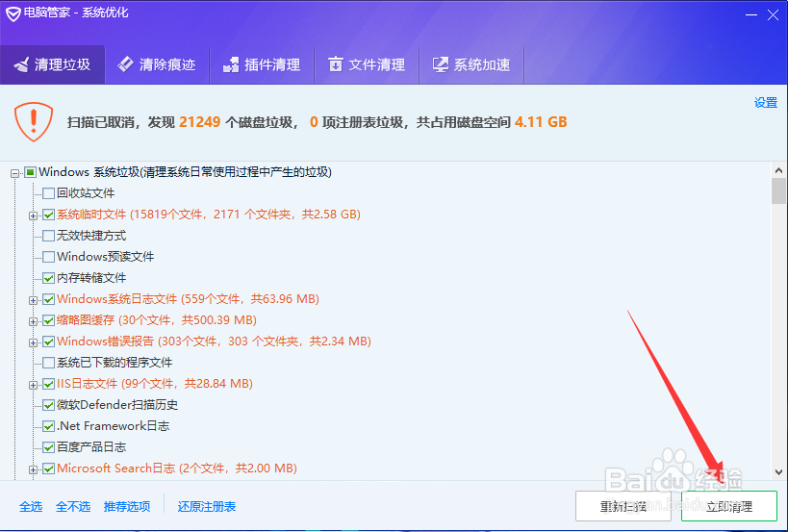Expand the IIS日志文件 node
This screenshot has height=532, width=788.
[x=33, y=385]
